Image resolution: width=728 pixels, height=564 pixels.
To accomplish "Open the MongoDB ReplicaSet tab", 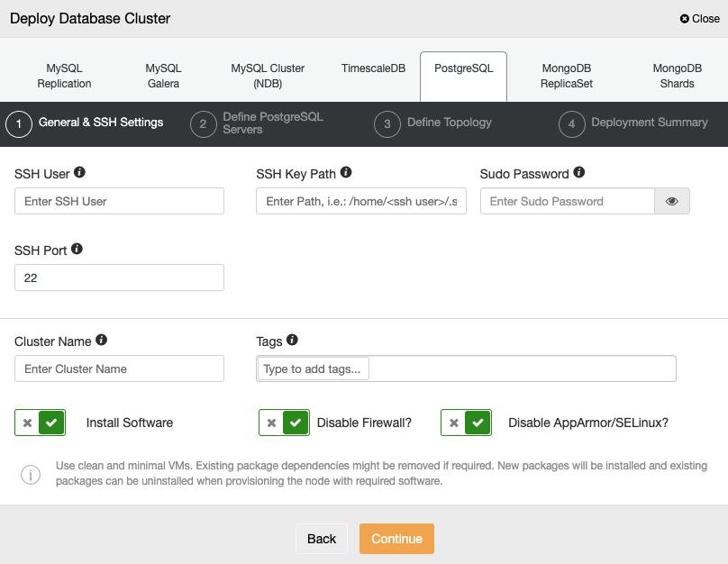I will 566,76.
